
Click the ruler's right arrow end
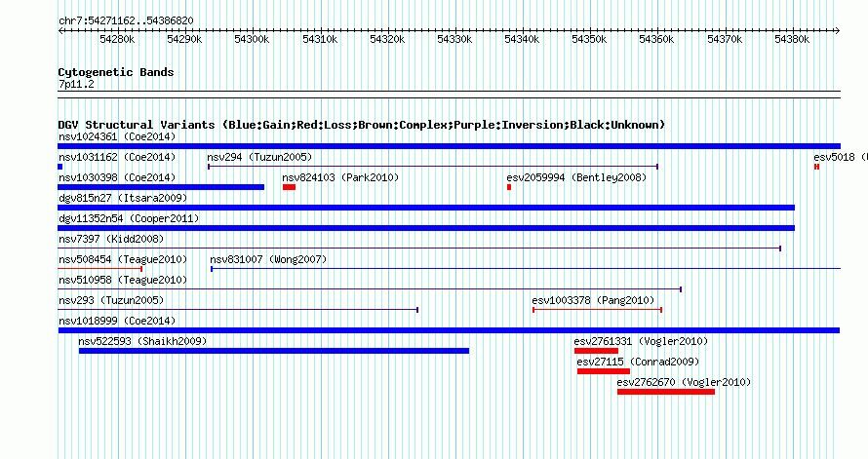[x=837, y=31]
